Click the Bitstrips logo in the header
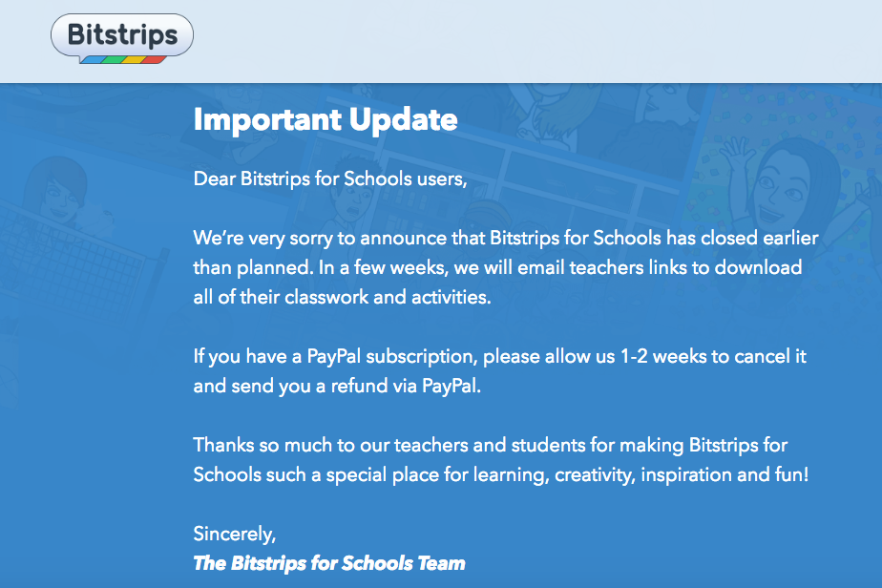882x588 pixels. (122, 38)
